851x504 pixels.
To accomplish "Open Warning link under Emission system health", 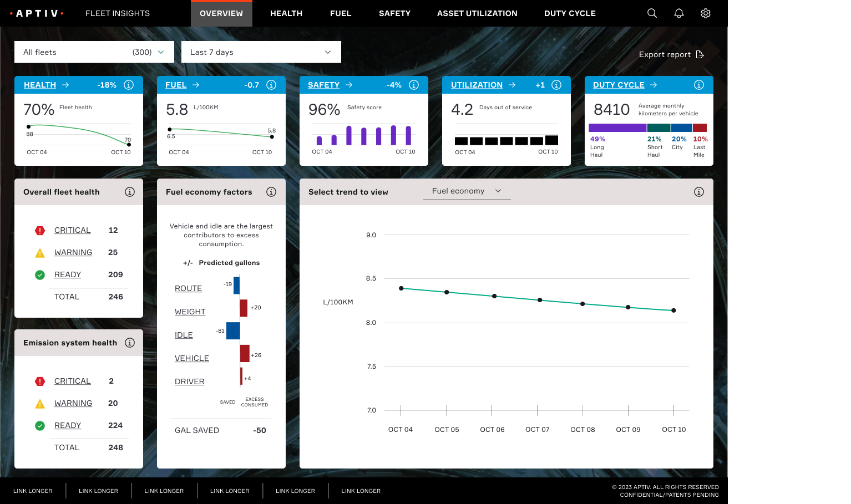I will click(73, 403).
